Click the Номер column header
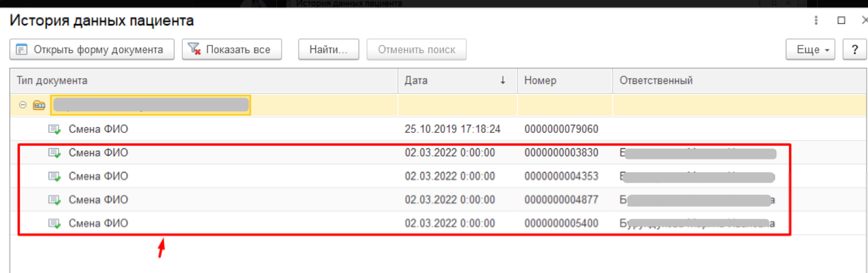The width and height of the screenshot is (868, 273). pos(563,81)
